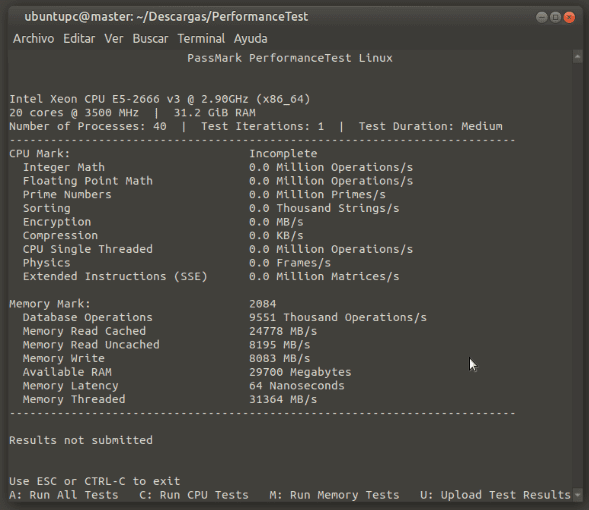589x510 pixels.
Task: Click the 'Memory Latency' label
Action: (x=71, y=386)
